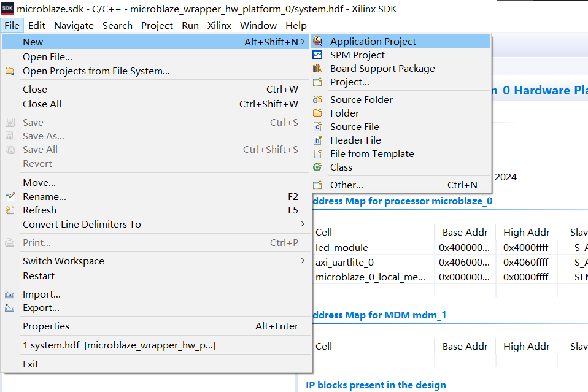
Task: Select Open Projects from File System
Action: tap(96, 71)
